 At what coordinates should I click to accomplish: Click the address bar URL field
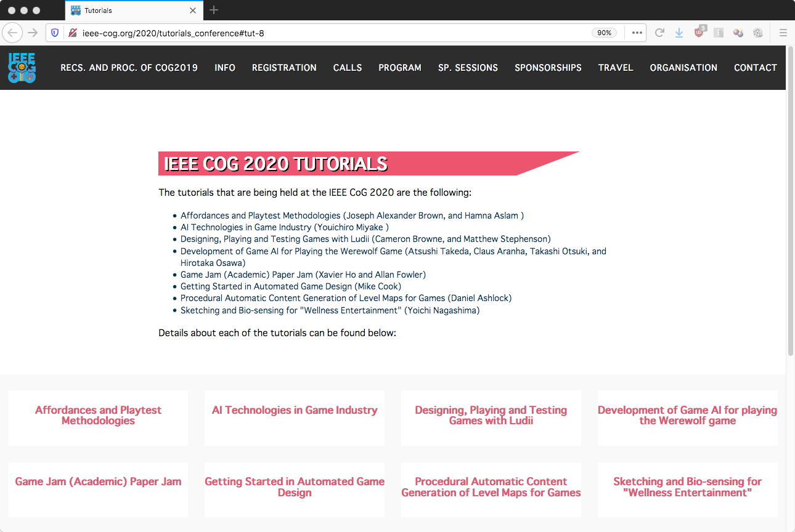(333, 33)
